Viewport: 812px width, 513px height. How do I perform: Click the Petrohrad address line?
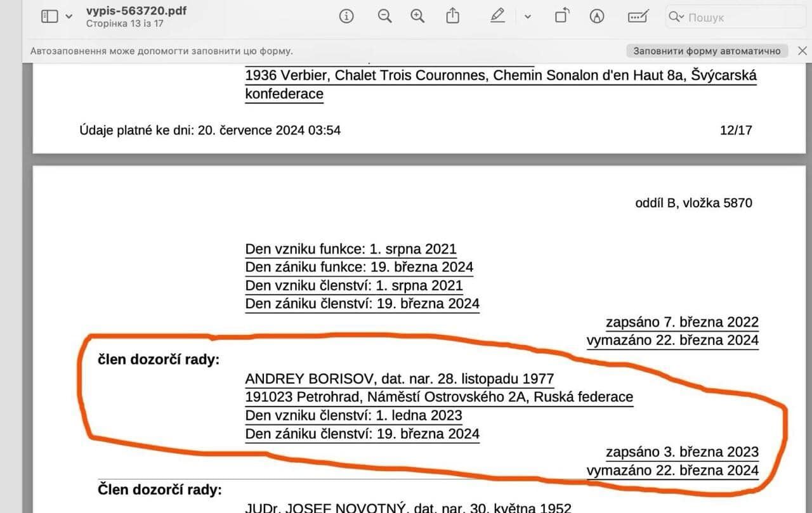[439, 397]
